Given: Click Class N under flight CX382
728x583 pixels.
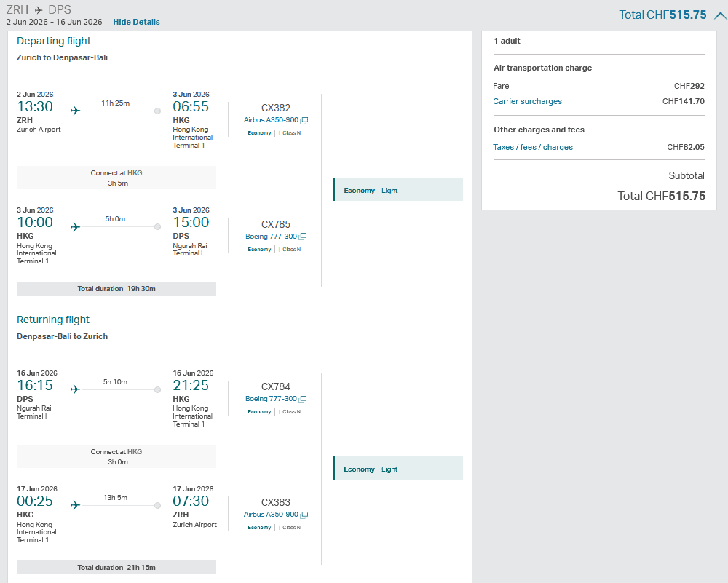Looking at the screenshot, I should point(291,133).
